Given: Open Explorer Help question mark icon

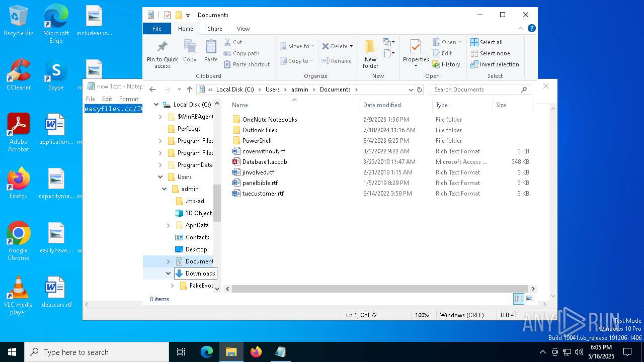Looking at the screenshot, I should click(x=532, y=29).
